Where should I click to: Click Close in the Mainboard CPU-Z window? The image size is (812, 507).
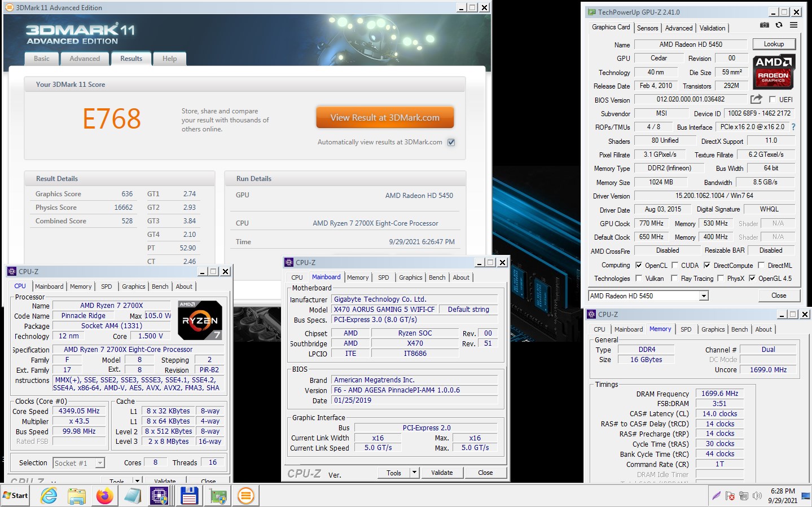(x=485, y=473)
